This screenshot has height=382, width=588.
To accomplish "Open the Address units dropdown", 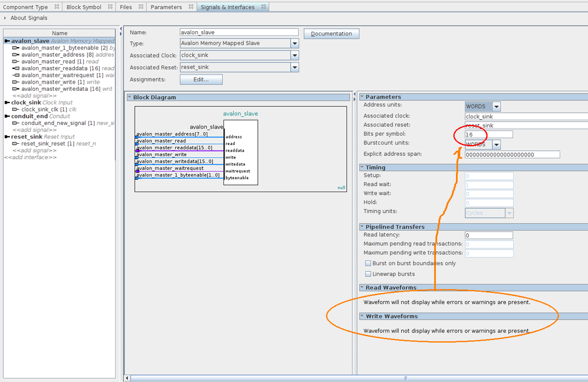I will pos(496,107).
